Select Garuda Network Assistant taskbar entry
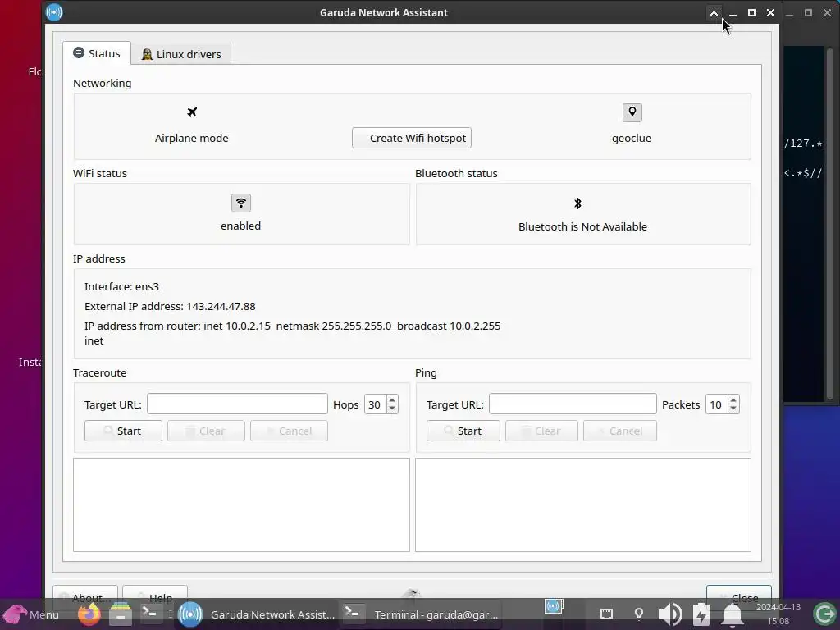 point(256,614)
